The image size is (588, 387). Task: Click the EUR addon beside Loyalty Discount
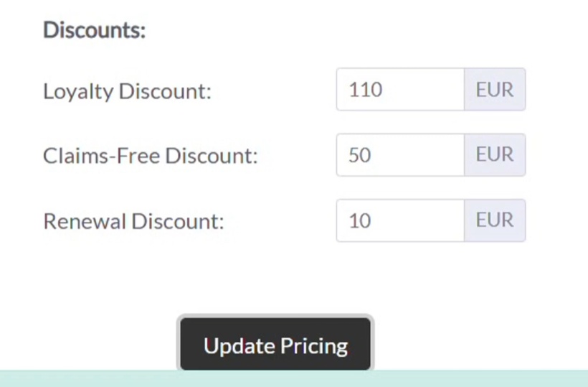[x=495, y=89]
